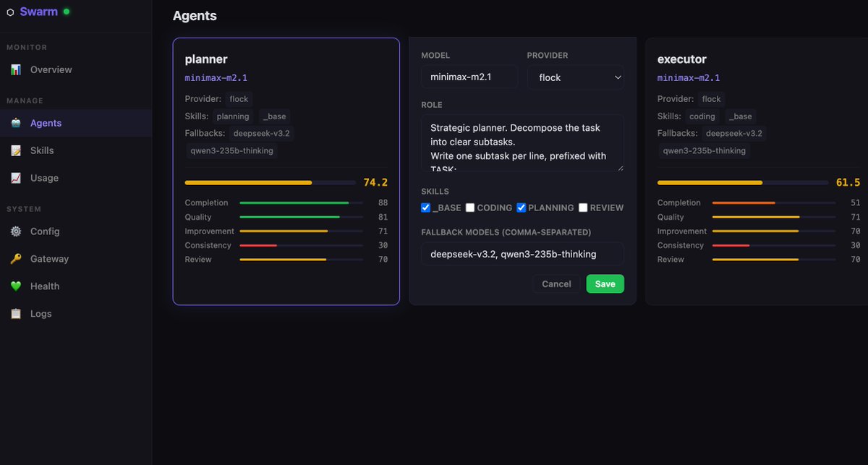Click the Usage graph icon

click(x=16, y=178)
